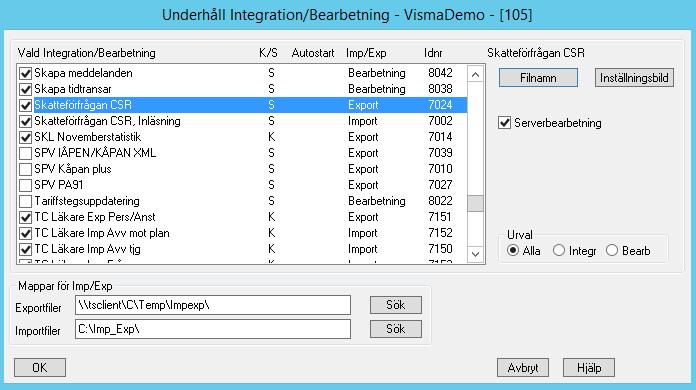Open the Inställningsbild settings button

point(634,78)
